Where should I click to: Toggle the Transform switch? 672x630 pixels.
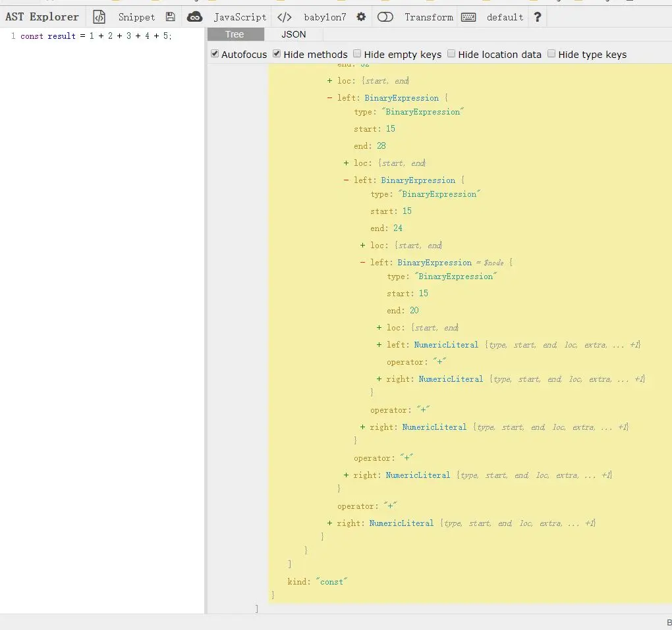tap(385, 17)
